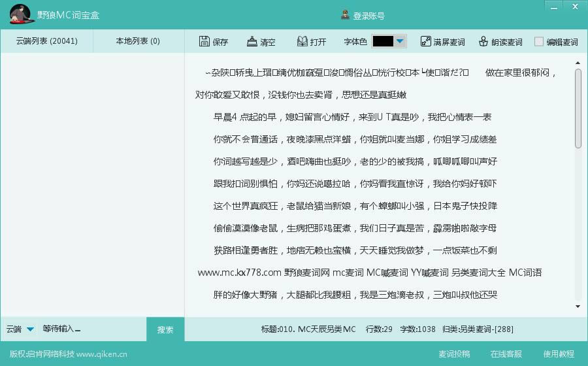Click the 朗读麦词 read-aloud icon
The image size is (588, 366).
point(483,41)
